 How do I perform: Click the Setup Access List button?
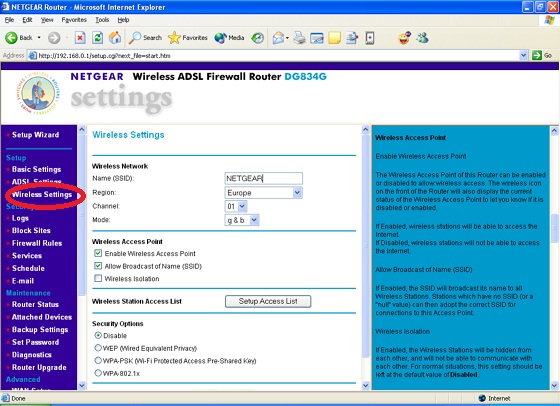pos(268,301)
